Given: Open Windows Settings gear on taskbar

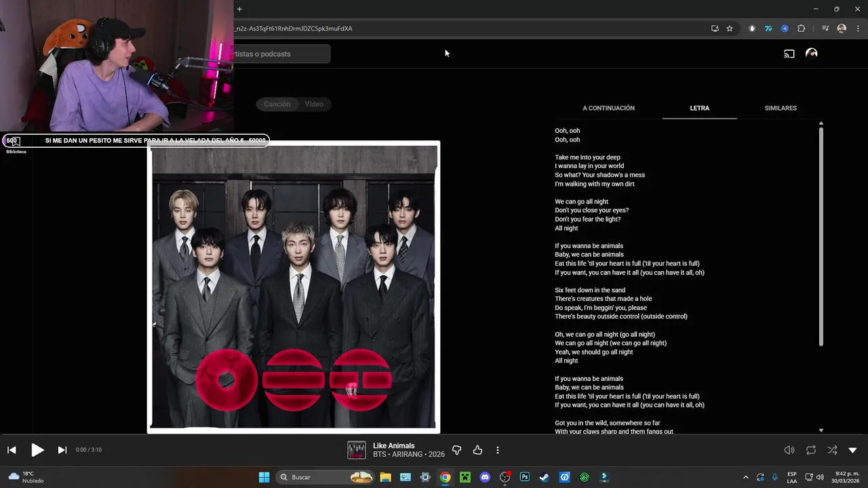Looking at the screenshot, I should pyautogui.click(x=425, y=477).
